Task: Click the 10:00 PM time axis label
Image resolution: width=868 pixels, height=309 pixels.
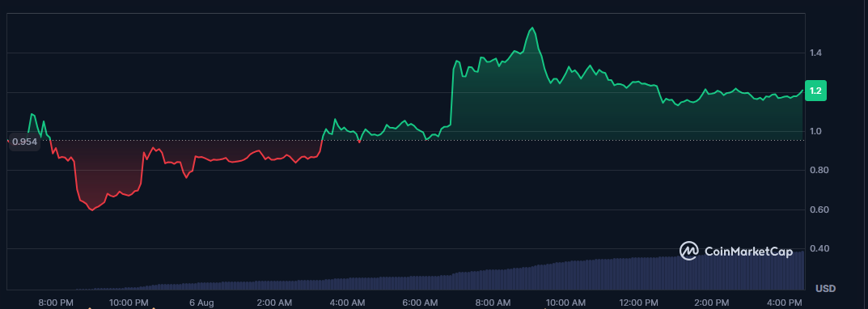Action: pyautogui.click(x=129, y=303)
